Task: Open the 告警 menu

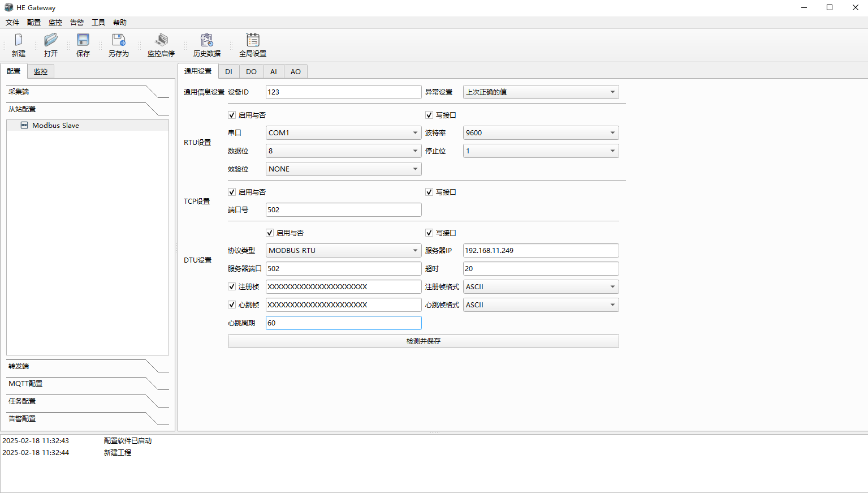Action: [x=77, y=23]
